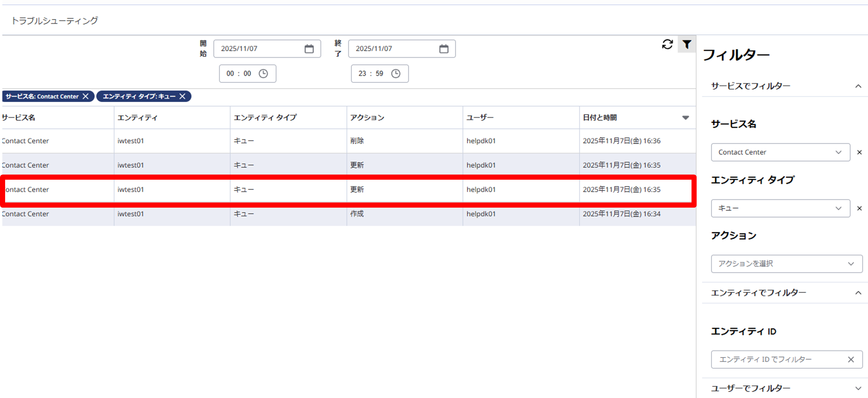Click the refresh icon above the table

click(x=667, y=44)
